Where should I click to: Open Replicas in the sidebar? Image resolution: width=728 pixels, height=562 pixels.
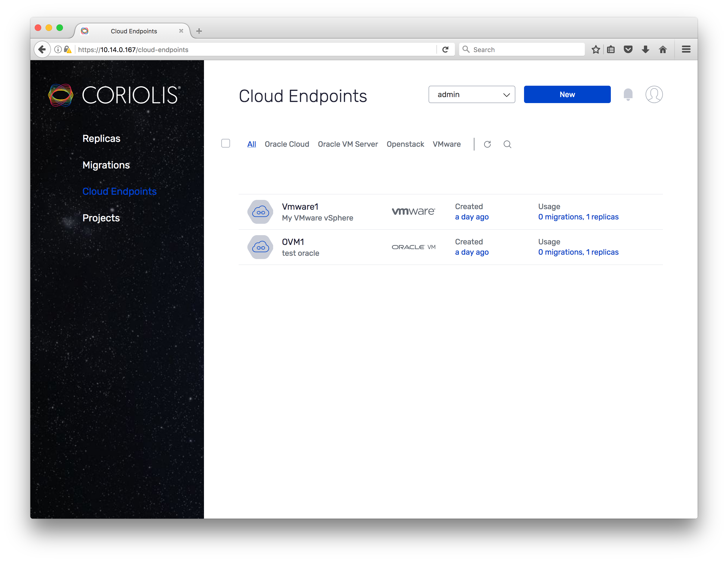pos(101,138)
